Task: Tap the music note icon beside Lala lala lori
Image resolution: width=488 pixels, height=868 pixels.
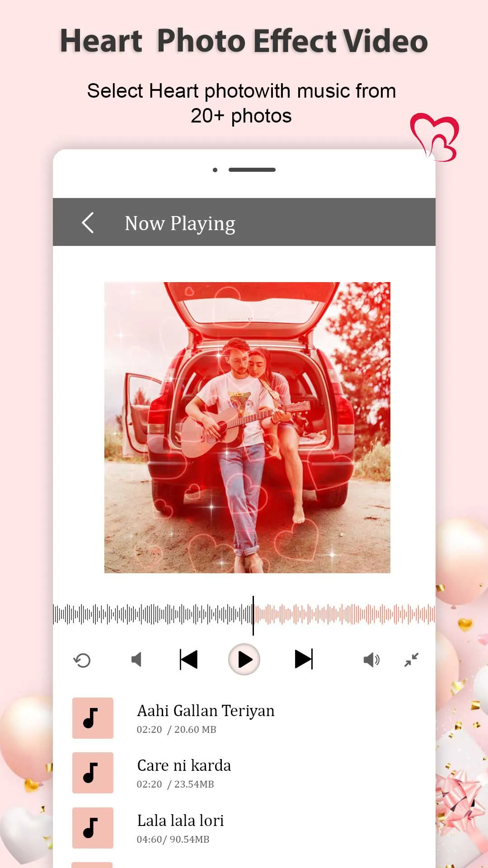Action: pyautogui.click(x=93, y=828)
